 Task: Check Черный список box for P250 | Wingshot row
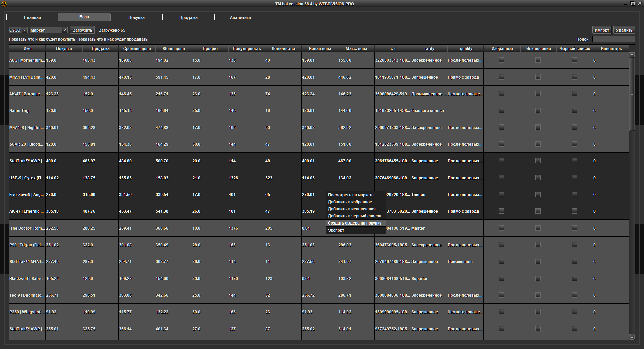pyautogui.click(x=575, y=312)
